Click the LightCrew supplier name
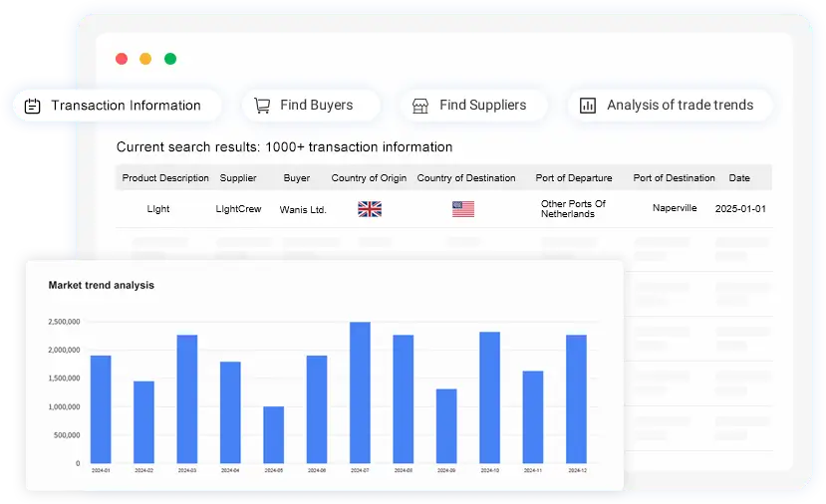826x504 pixels. pos(238,209)
